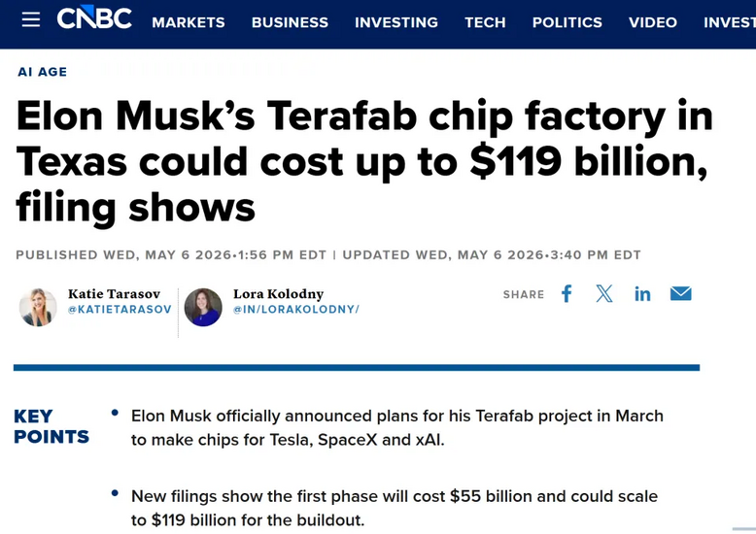Open Lora Kolodny's author photo
Viewport: 756px width, 534px height.
pos(203,308)
